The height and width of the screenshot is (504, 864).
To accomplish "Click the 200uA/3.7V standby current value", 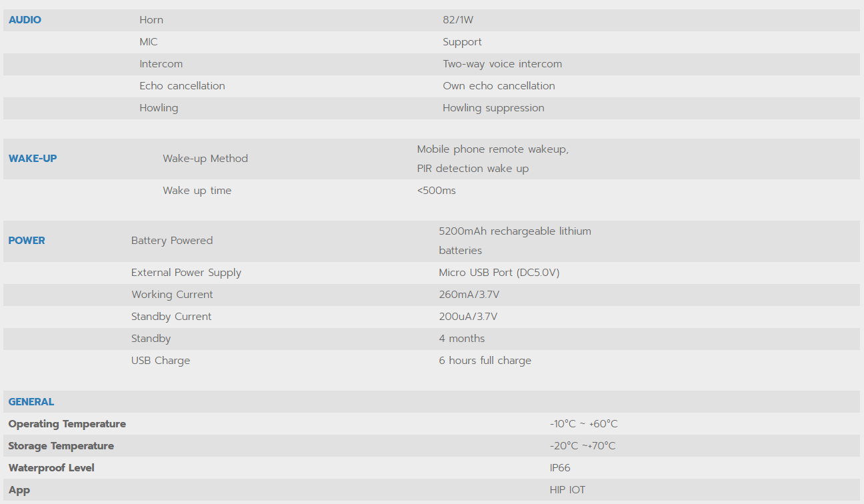I will 468,317.
